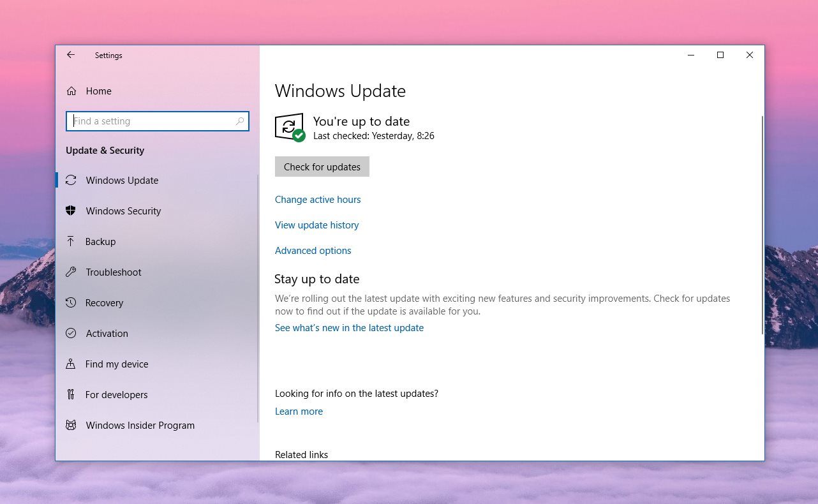Click the For developers tools icon
The height and width of the screenshot is (504, 818).
tap(71, 395)
